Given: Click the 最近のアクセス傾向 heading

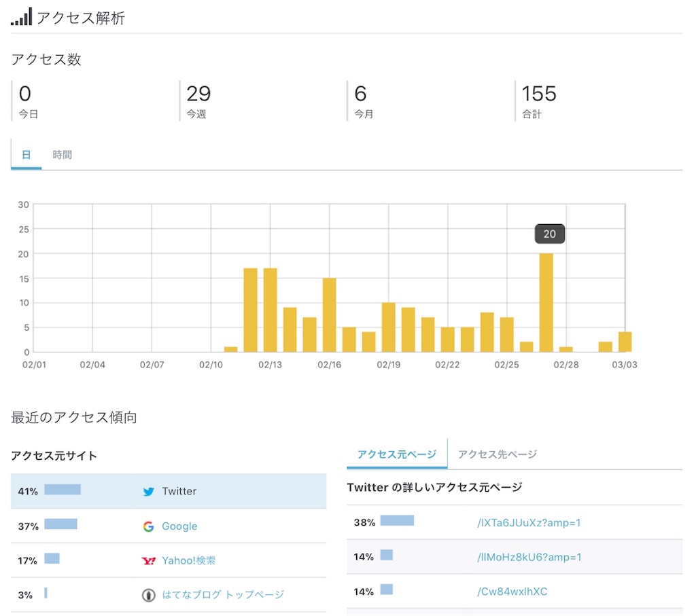Looking at the screenshot, I should point(73,417).
